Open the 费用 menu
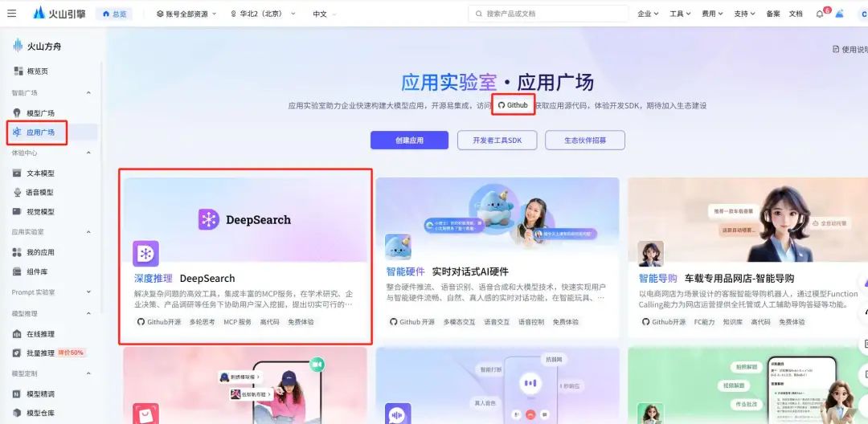 [x=712, y=14]
